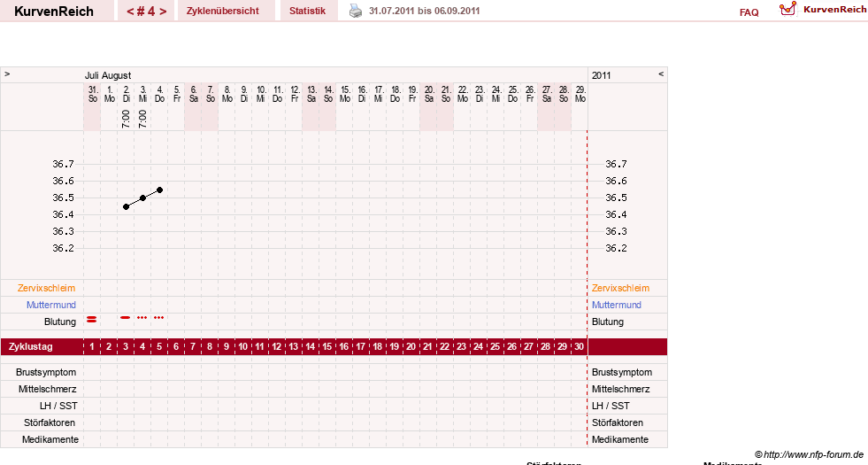868x465 pixels.
Task: Open the FAQ link
Action: click(749, 12)
